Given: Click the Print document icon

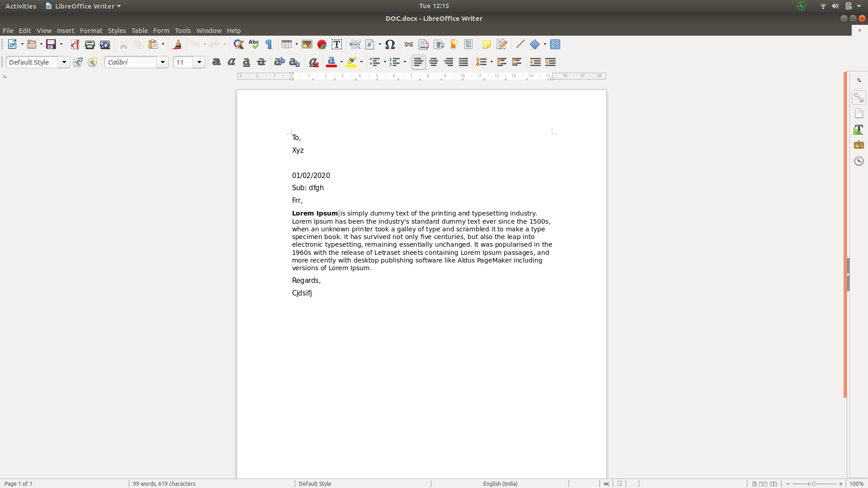Looking at the screenshot, I should [90, 44].
